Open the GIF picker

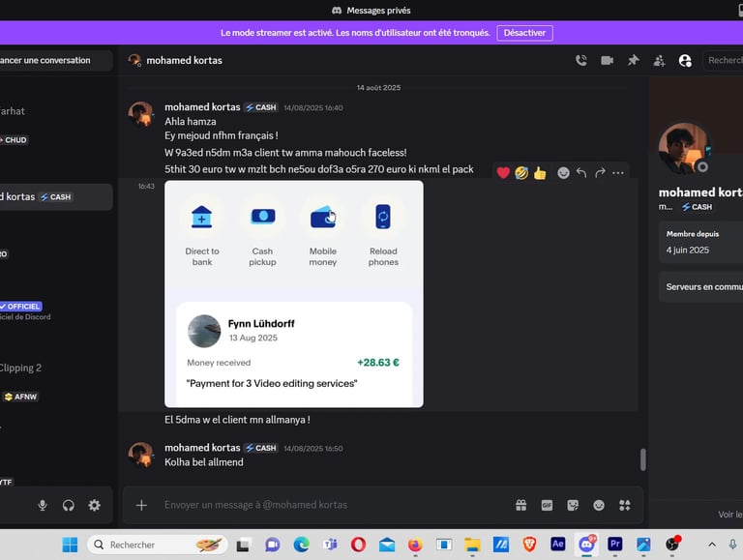(547, 506)
